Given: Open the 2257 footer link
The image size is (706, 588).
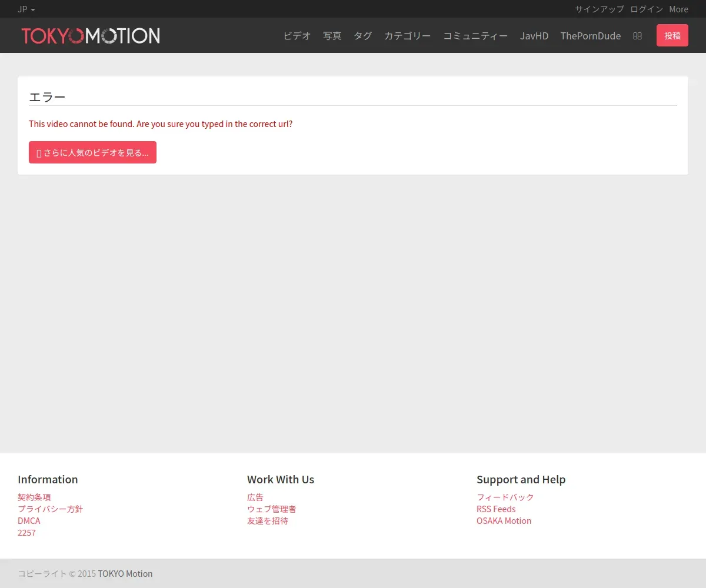Looking at the screenshot, I should pyautogui.click(x=26, y=532).
